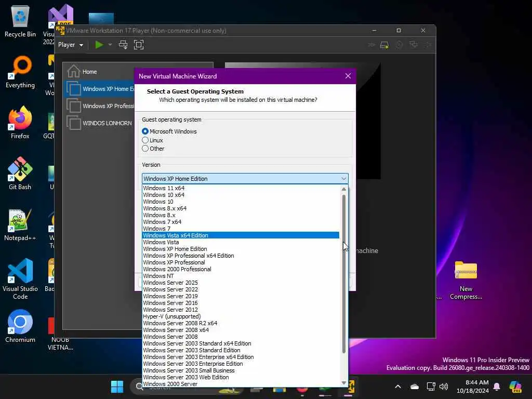Screen dimensions: 532x399
Task: Show hidden tray icons chevron
Action: [398, 387]
